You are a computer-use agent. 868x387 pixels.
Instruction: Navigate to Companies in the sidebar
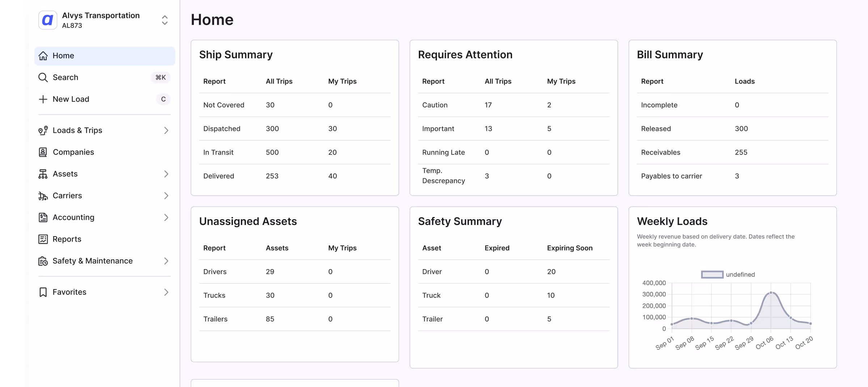73,152
